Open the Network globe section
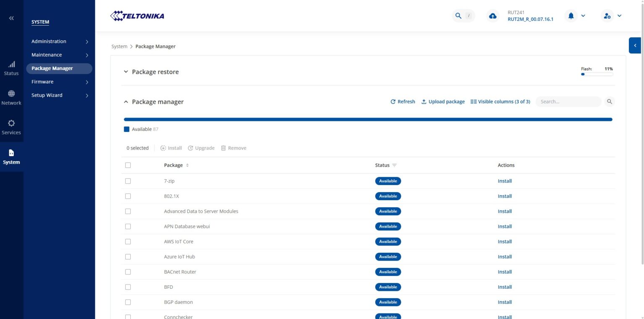The width and height of the screenshot is (644, 319). tap(11, 98)
